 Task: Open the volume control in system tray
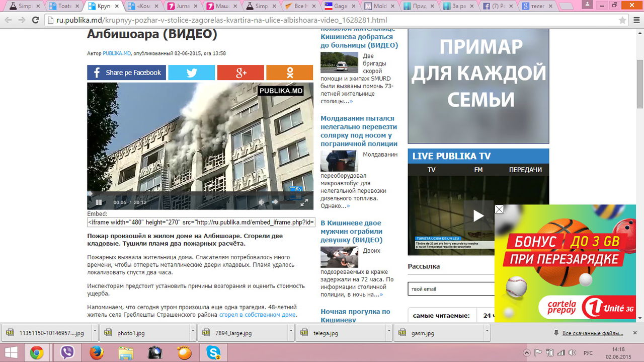coord(573,352)
